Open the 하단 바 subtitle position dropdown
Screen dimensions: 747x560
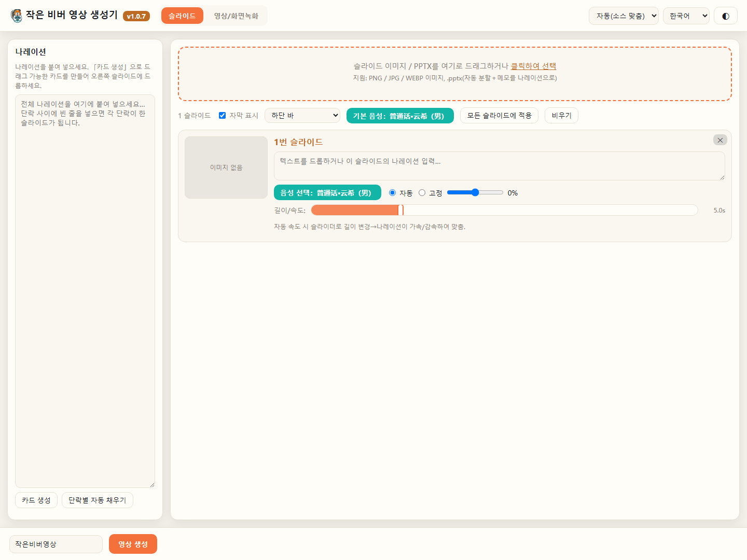302,116
